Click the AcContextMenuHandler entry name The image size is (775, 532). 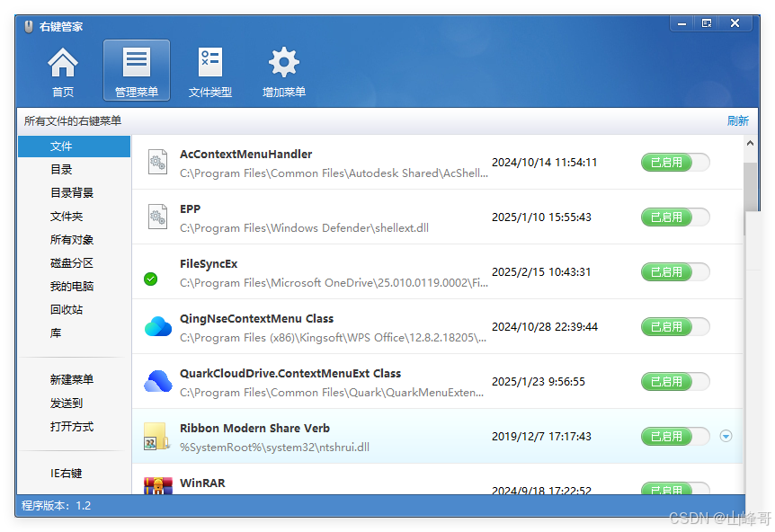245,154
